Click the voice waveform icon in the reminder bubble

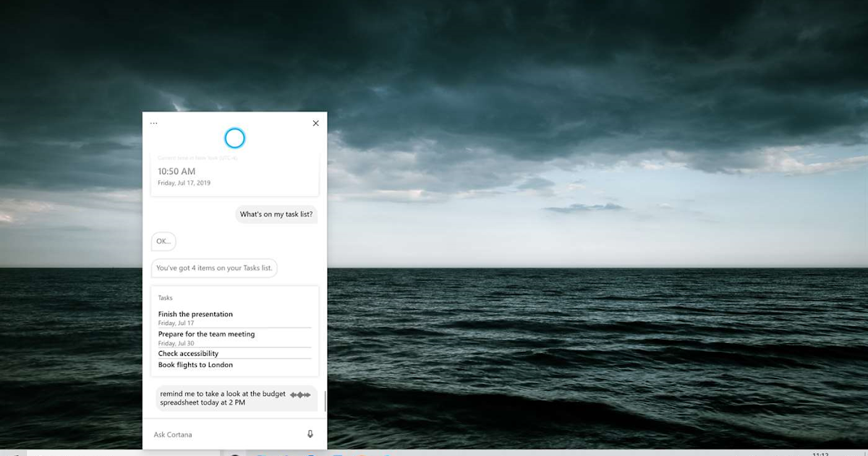point(299,394)
